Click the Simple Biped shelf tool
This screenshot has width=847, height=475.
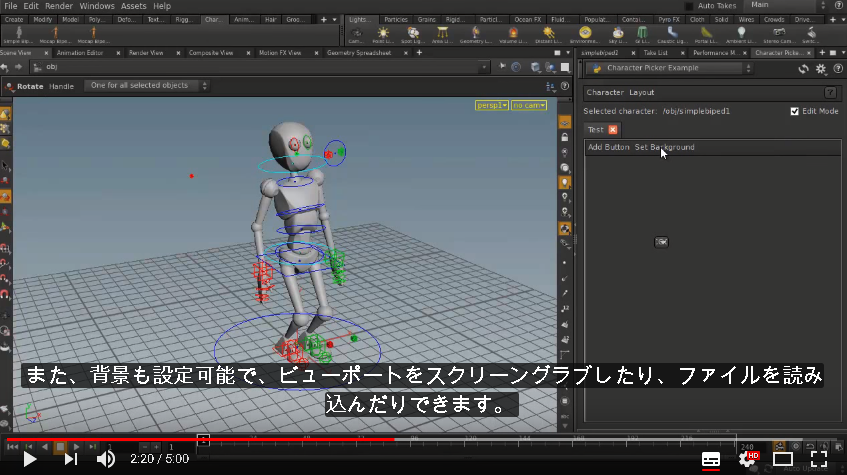click(x=18, y=34)
